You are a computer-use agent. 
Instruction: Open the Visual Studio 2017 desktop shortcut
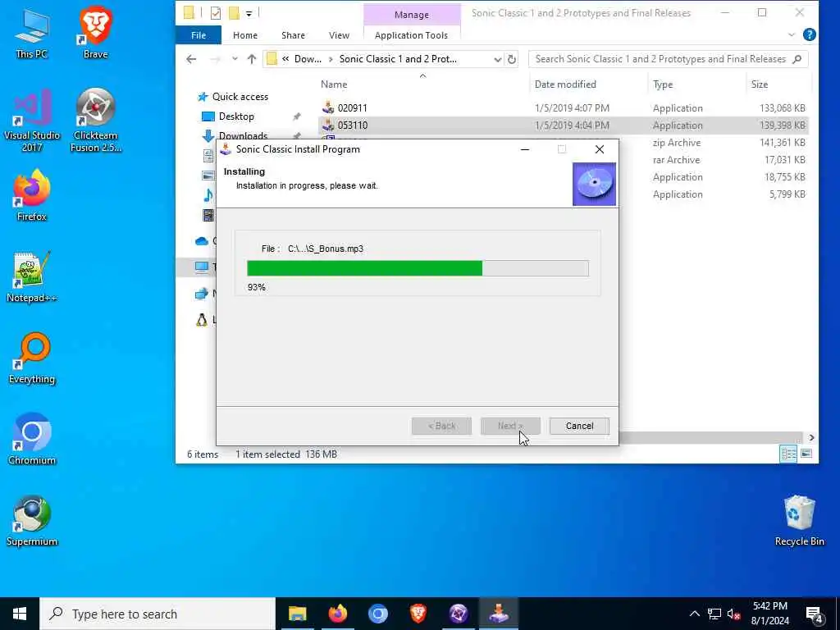32,121
